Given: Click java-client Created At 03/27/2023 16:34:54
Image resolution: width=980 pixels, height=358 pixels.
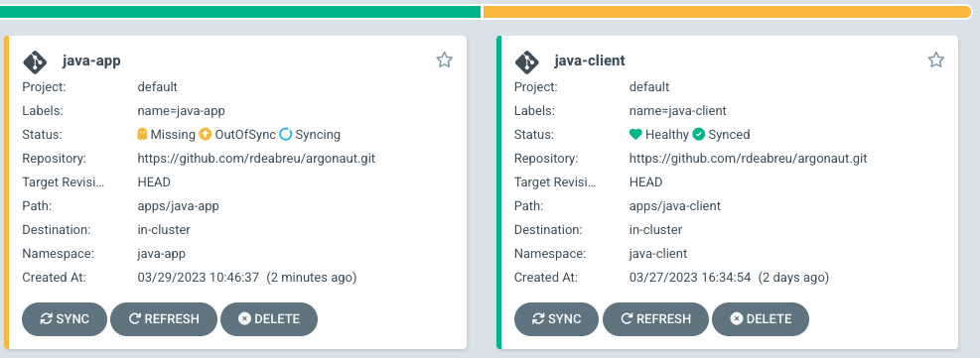Looking at the screenshot, I should [690, 278].
